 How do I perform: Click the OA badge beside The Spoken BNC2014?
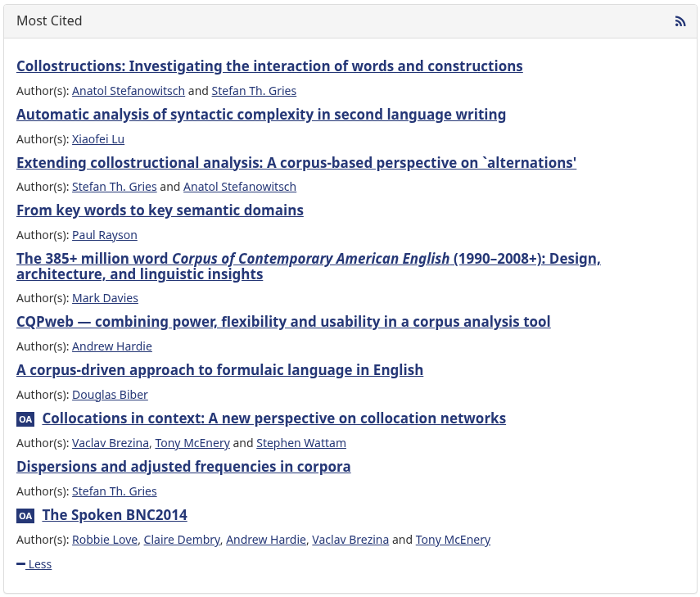(25, 516)
